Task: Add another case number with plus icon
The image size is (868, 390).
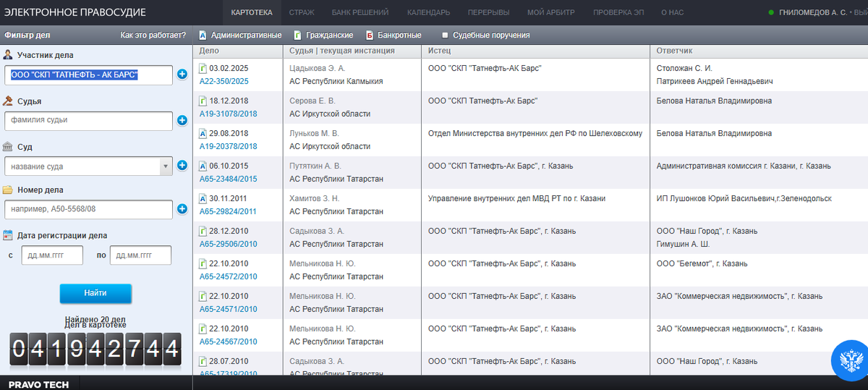Action: click(x=182, y=210)
